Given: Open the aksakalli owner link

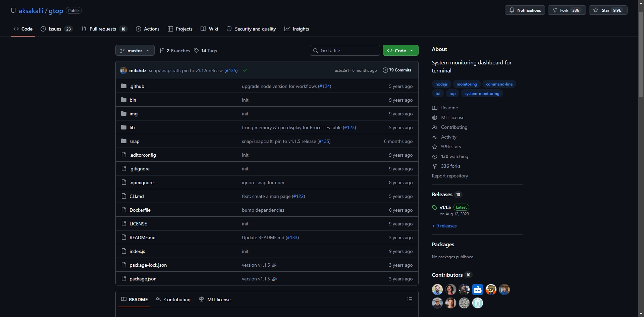Looking at the screenshot, I should 31,11.
